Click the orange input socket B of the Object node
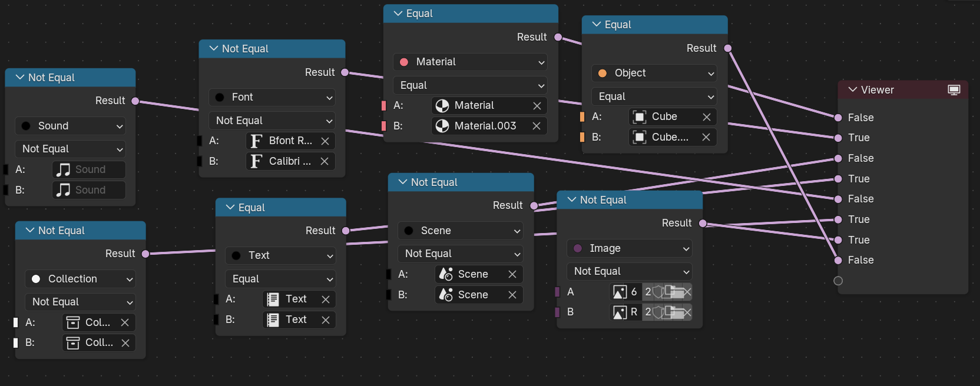 [582, 137]
